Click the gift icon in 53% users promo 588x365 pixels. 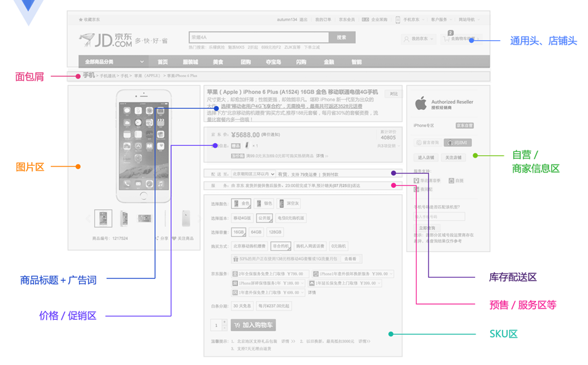coord(235,259)
